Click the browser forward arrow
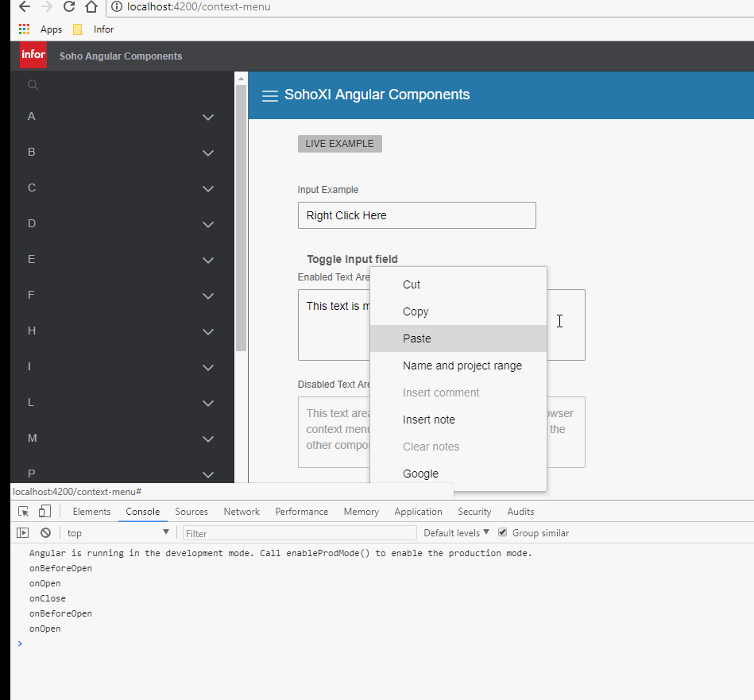Viewport: 754px width, 700px height. pyautogui.click(x=47, y=6)
